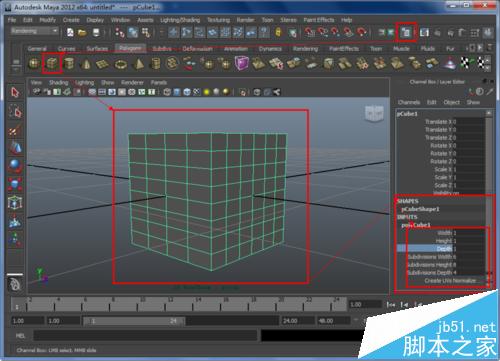Click the use all lights bulb icon
500x361 pixels.
(207, 92)
